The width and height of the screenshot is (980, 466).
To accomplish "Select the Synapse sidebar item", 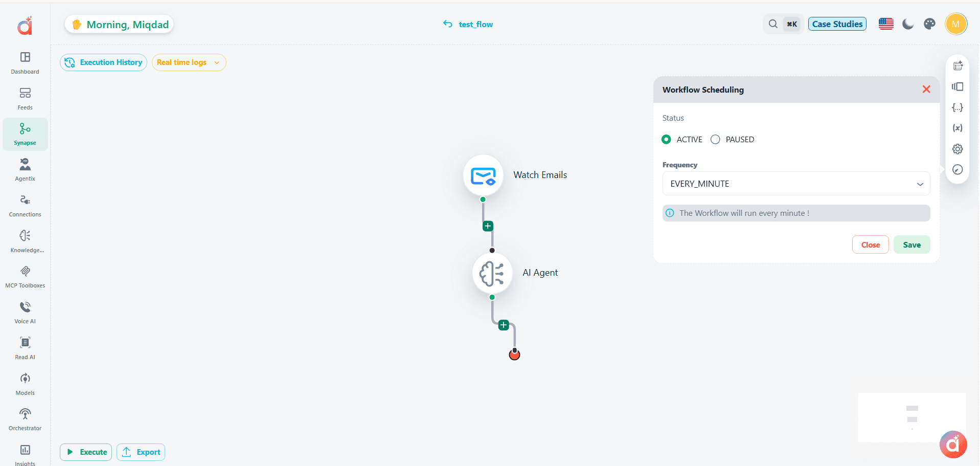I will coord(25,134).
